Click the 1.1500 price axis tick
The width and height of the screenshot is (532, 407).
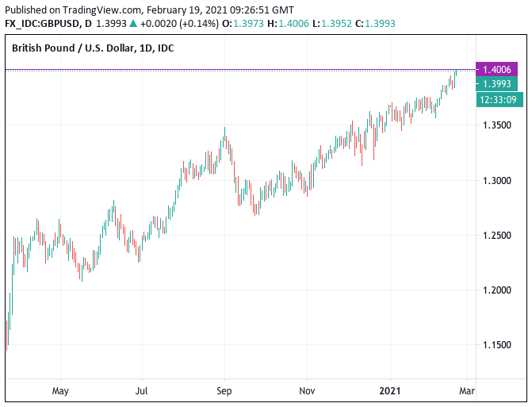coord(496,345)
